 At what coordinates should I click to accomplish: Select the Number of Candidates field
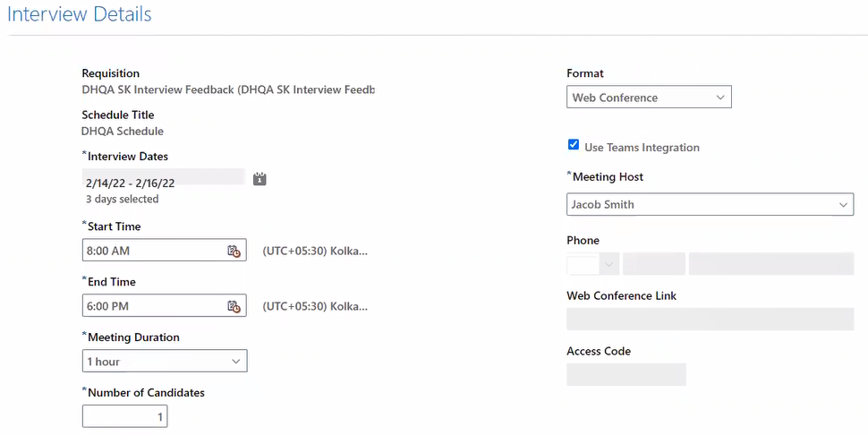pos(124,416)
